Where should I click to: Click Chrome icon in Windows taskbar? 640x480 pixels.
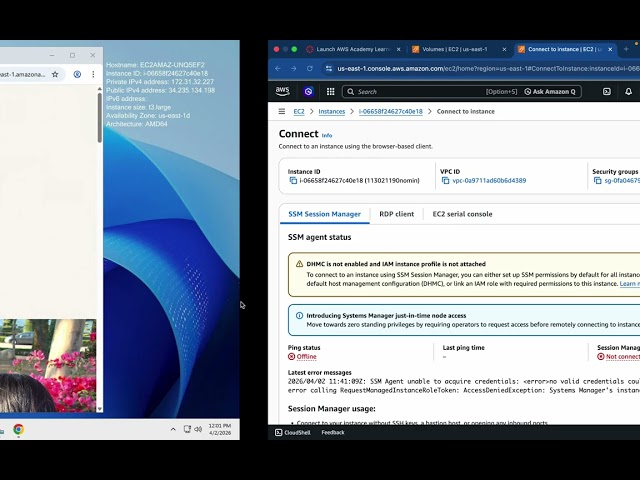(x=18, y=429)
